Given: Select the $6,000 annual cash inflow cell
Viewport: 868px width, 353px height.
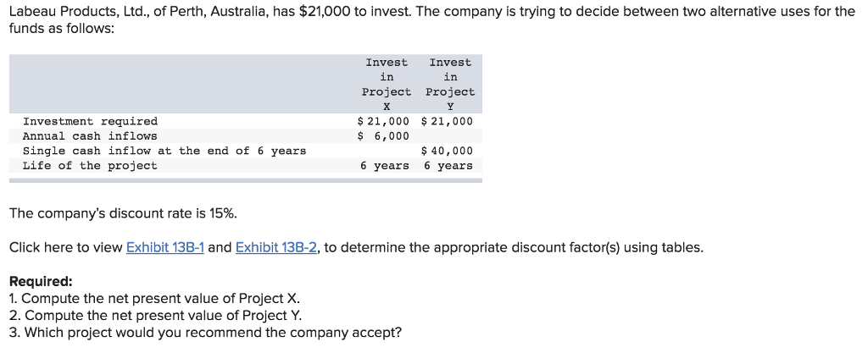Looking at the screenshot, I should (384, 135).
